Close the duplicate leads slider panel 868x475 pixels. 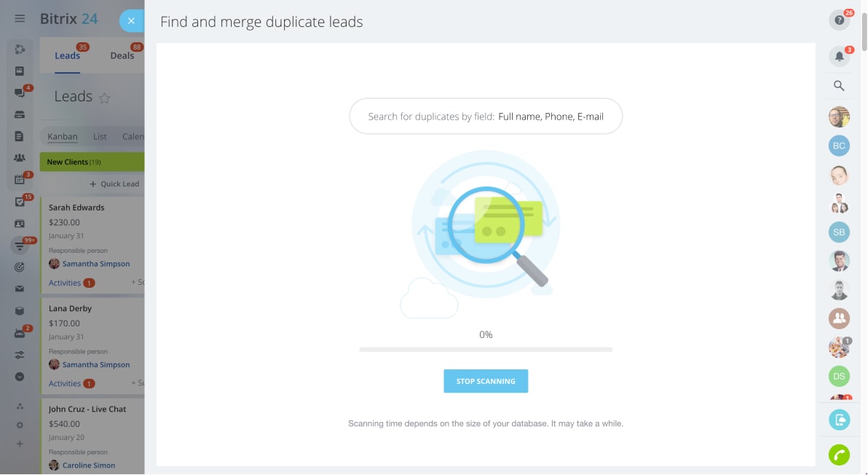pyautogui.click(x=131, y=21)
